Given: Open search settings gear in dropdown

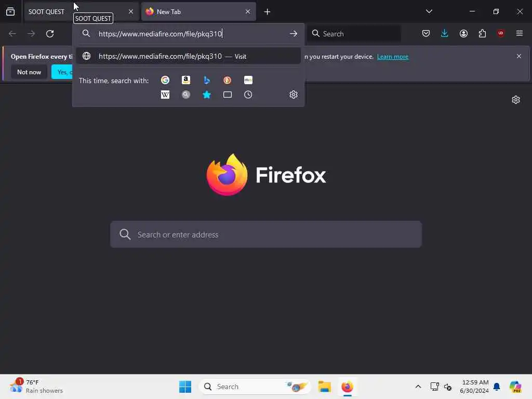Looking at the screenshot, I should point(294,95).
